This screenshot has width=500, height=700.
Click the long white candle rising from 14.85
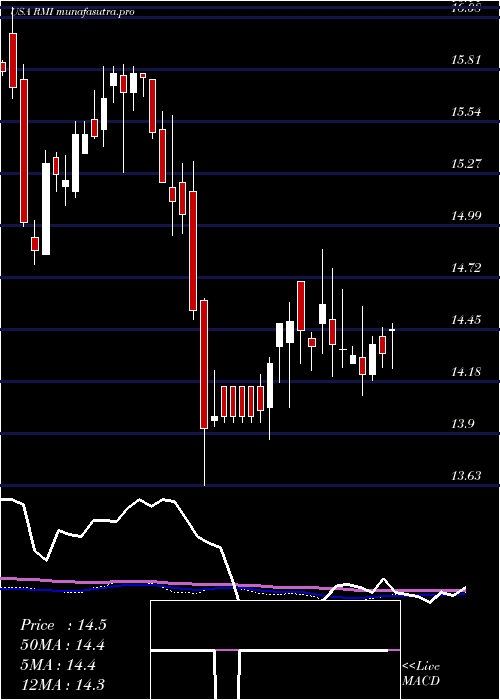[46, 208]
